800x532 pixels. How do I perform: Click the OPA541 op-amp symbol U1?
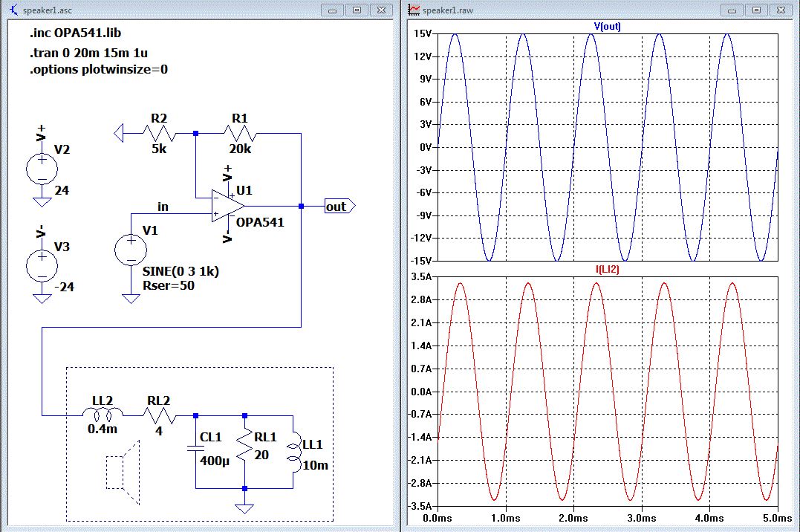[x=227, y=206]
